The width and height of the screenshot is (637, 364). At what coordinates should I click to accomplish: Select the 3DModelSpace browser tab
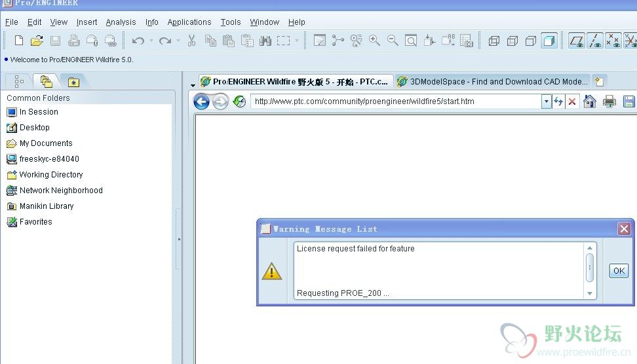492,82
